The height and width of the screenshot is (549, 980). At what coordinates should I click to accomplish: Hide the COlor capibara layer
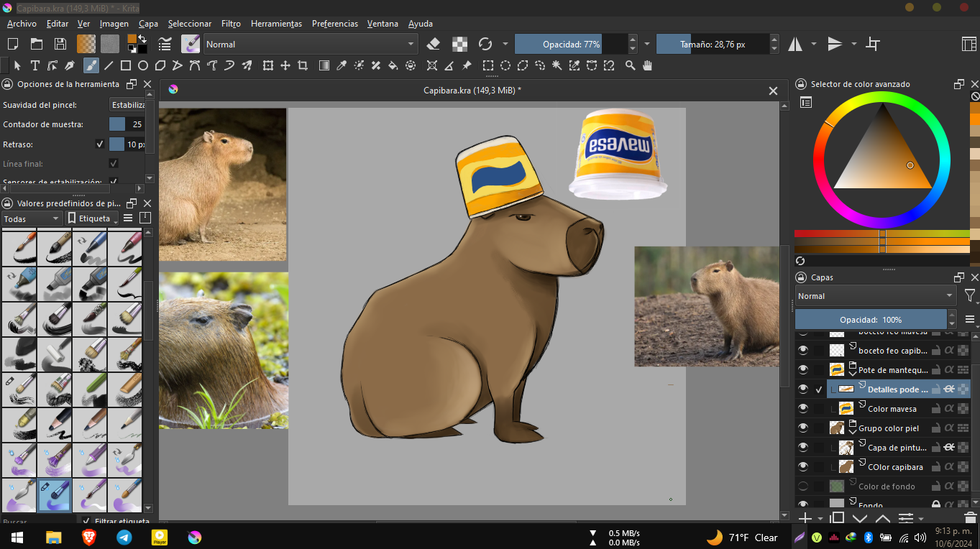pos(803,466)
